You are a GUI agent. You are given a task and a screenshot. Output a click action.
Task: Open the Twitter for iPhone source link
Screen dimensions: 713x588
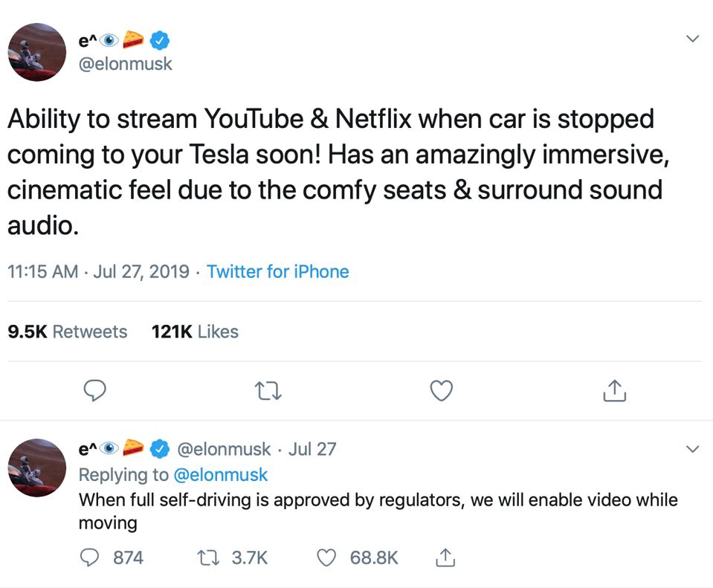pos(277,271)
